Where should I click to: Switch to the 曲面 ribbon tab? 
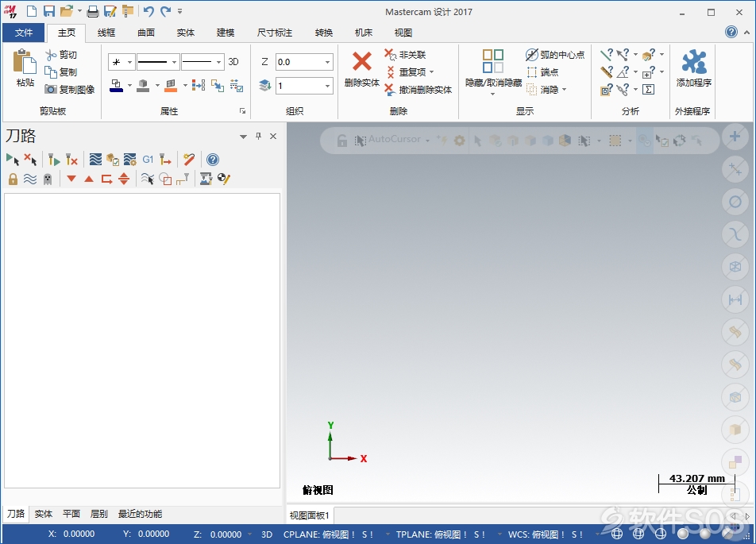146,33
